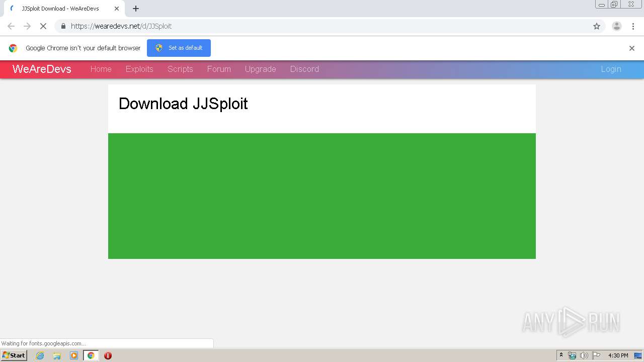Click the browser back arrow
The width and height of the screenshot is (644, 362).
tap(11, 26)
